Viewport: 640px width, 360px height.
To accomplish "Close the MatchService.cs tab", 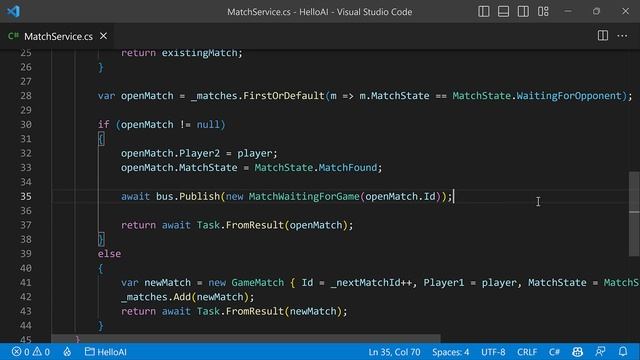I will 104,36.
